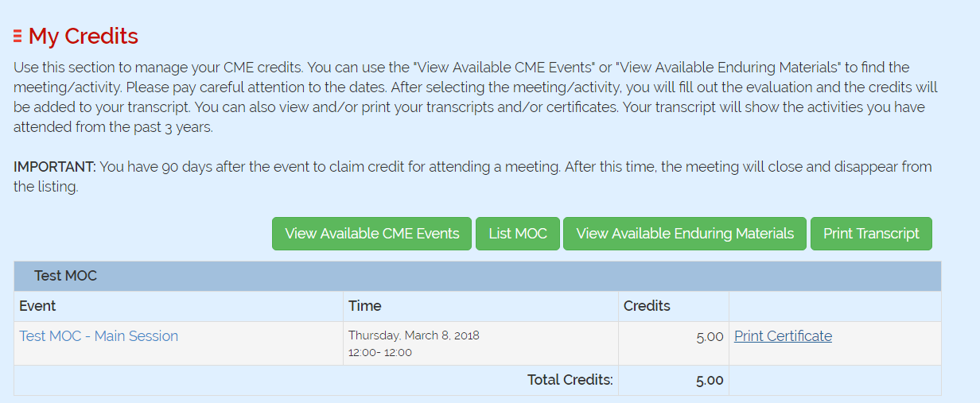Screen dimensions: 980x403
Task: Click the bold IMPORTANT label
Action: (x=54, y=167)
